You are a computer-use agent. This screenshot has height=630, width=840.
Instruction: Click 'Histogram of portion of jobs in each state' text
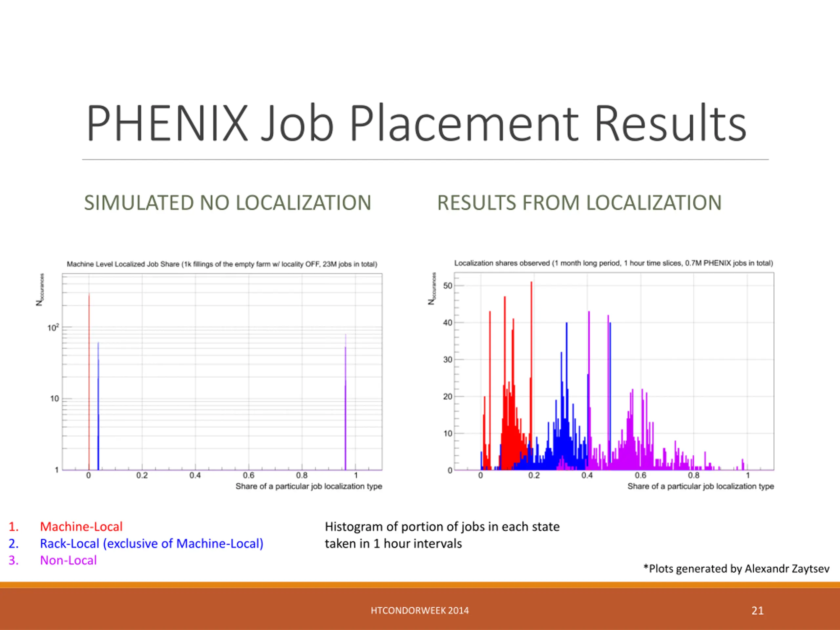click(x=442, y=527)
